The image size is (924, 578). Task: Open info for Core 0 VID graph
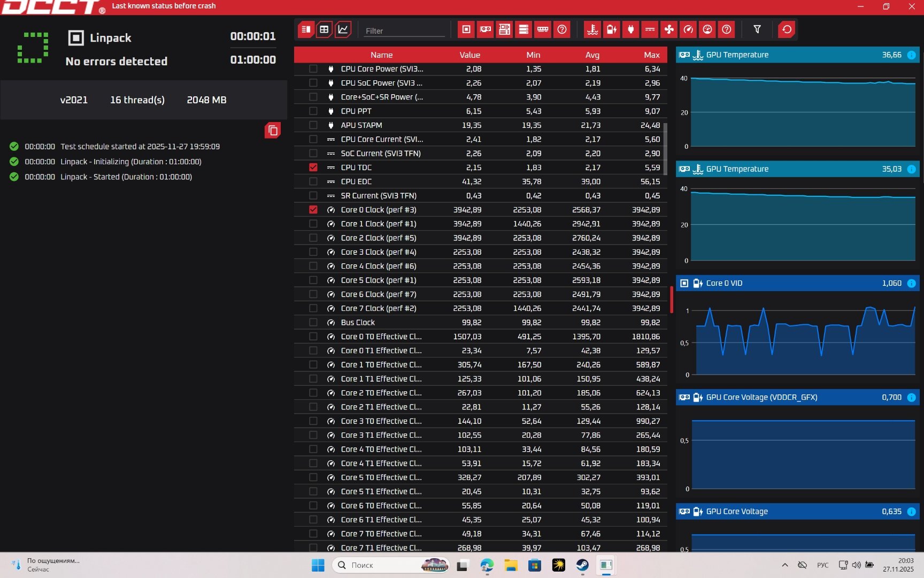912,283
